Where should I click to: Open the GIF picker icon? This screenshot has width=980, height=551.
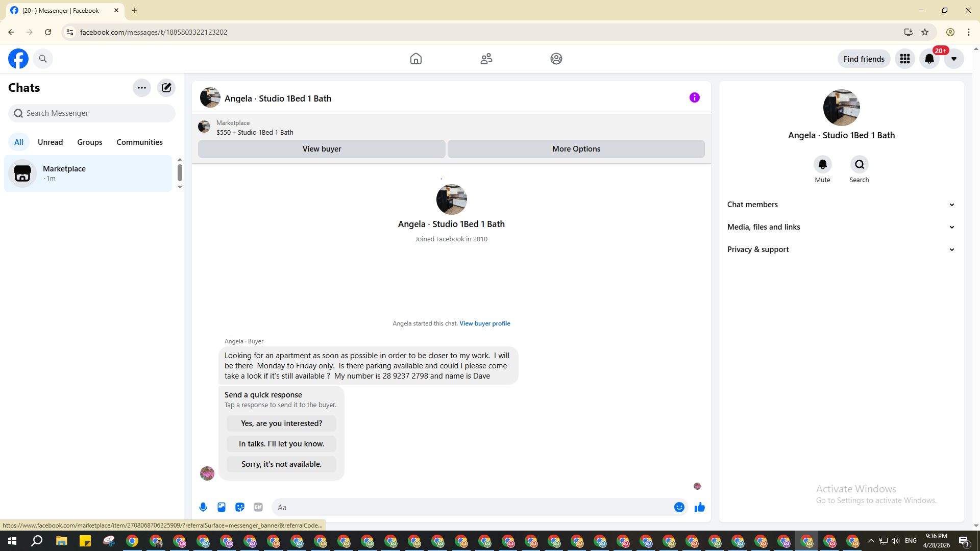coord(258,507)
